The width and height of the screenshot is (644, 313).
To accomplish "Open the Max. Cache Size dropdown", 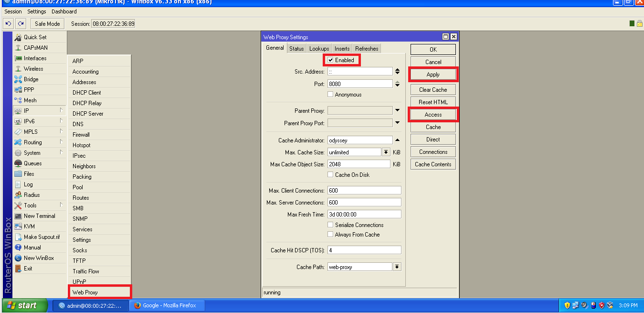I will tap(386, 152).
